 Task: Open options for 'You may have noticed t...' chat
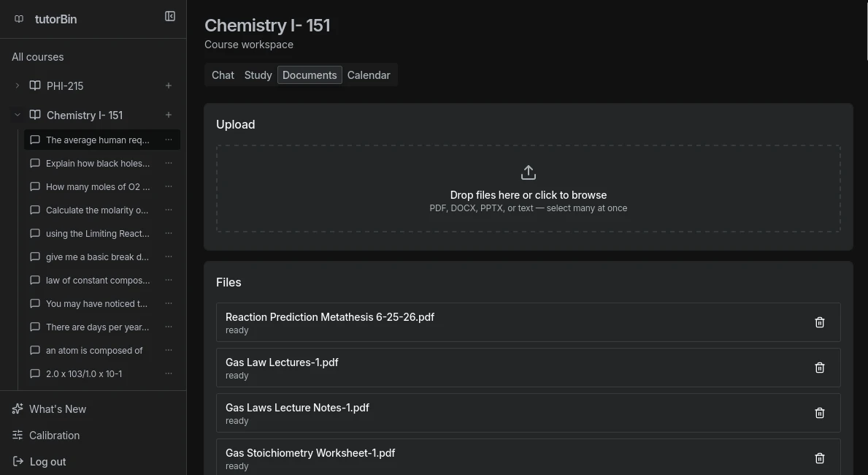point(169,303)
